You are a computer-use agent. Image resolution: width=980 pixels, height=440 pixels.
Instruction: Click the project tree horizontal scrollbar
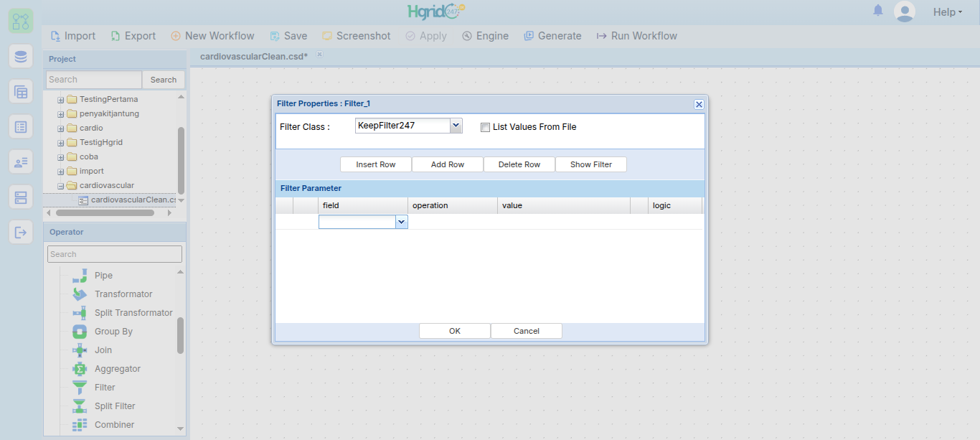pyautogui.click(x=105, y=212)
